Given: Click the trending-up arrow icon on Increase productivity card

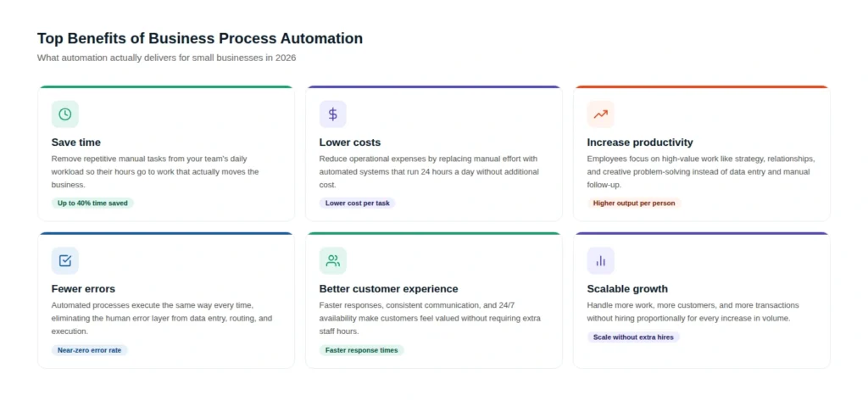Looking at the screenshot, I should [x=601, y=114].
